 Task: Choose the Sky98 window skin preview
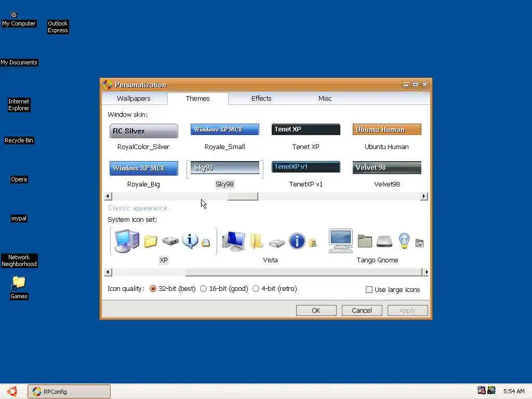[224, 168]
